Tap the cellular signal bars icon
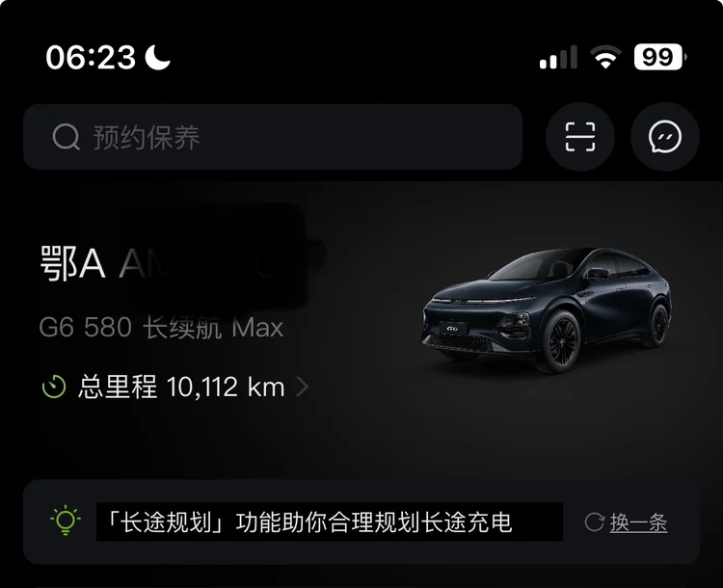Viewport: 723px width, 588px height. 558,57
